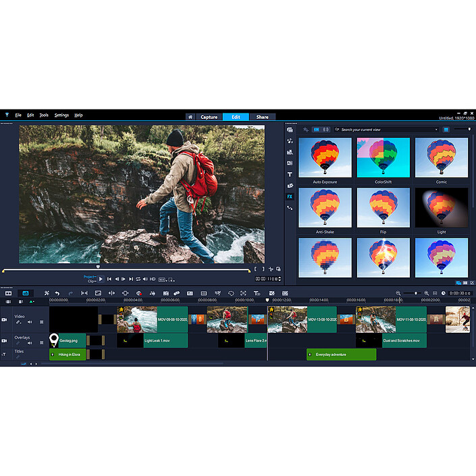Image resolution: width=476 pixels, height=476 pixels.
Task: Undo the last action
Action: point(57,293)
